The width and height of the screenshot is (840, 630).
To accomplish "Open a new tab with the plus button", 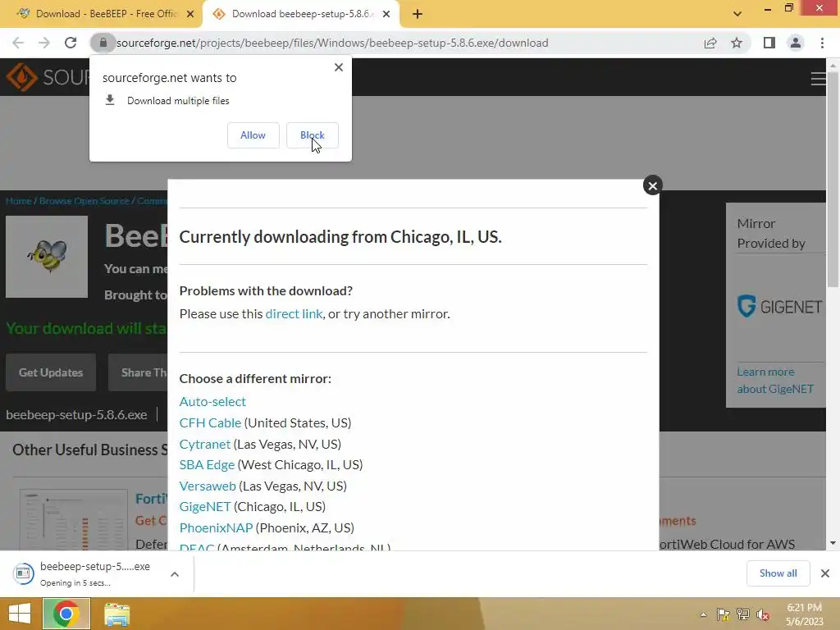I will [418, 14].
